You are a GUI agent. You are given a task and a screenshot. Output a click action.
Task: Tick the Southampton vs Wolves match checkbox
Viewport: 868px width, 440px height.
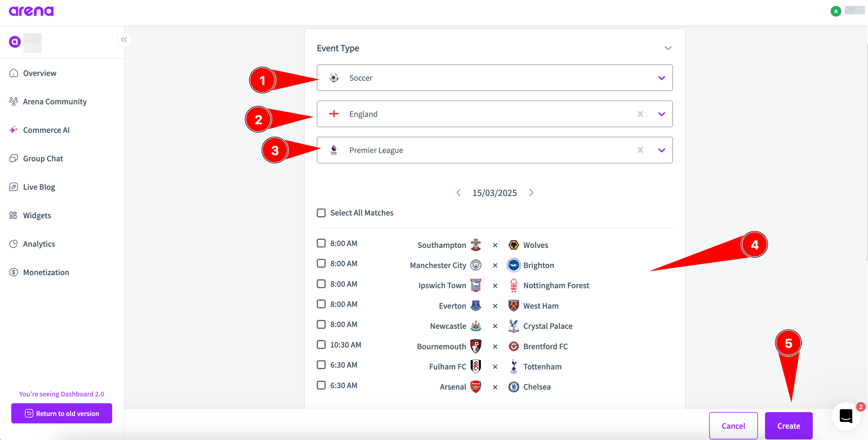tap(321, 243)
